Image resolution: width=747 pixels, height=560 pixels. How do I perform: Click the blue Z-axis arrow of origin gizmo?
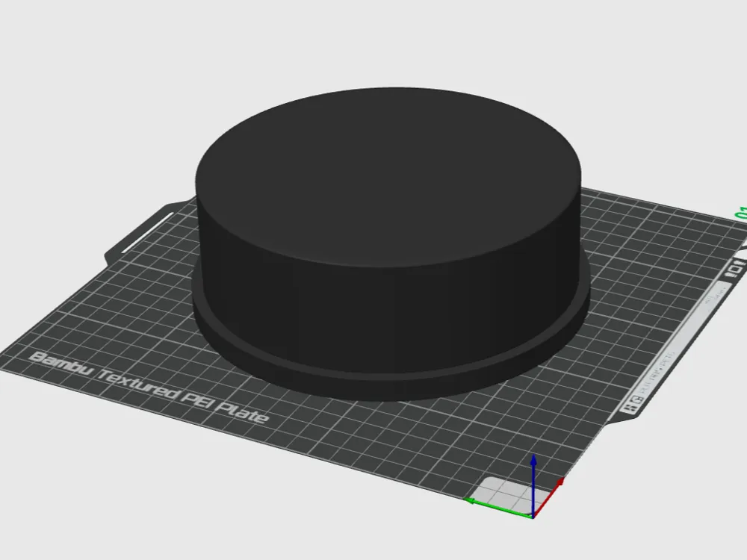(533, 470)
